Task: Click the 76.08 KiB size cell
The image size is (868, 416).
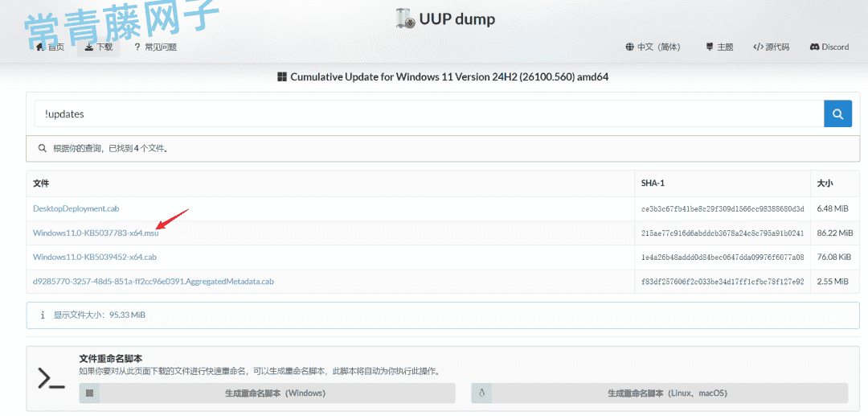Action: [834, 257]
